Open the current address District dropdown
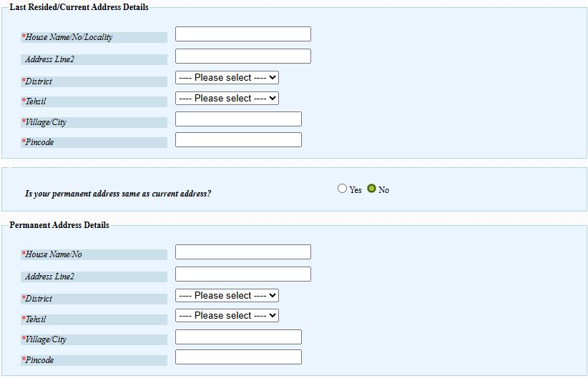This screenshot has width=588, height=378. tap(227, 77)
